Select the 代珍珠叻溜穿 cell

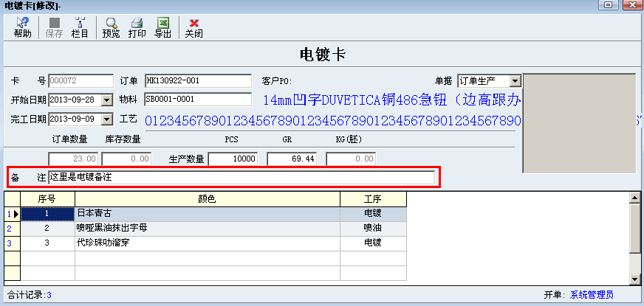coord(208,243)
